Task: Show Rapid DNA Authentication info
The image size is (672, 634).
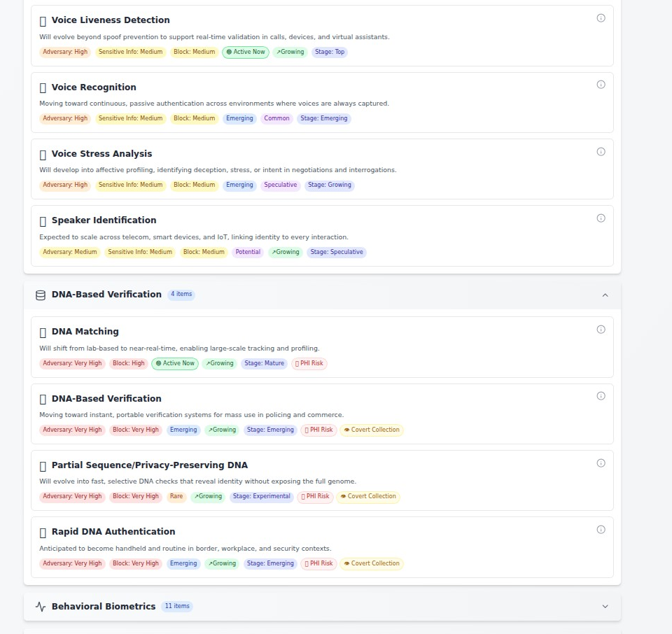Action: coord(601,530)
